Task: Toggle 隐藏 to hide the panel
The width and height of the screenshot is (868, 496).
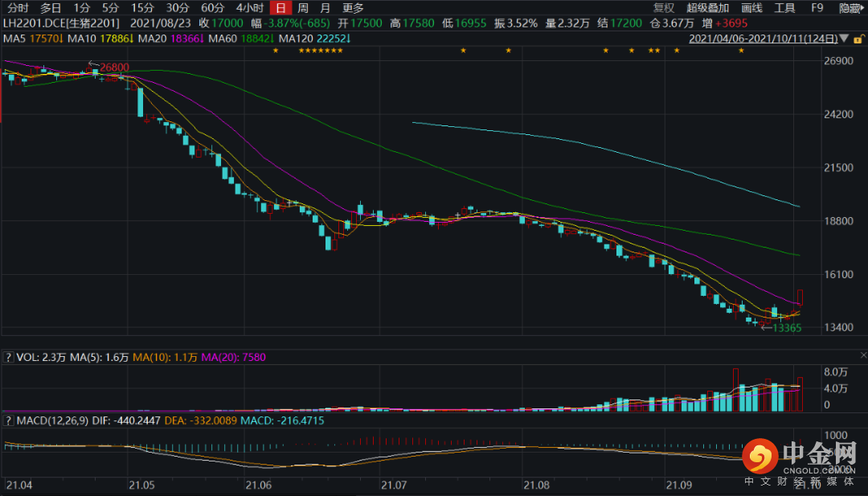Action: pos(850,8)
